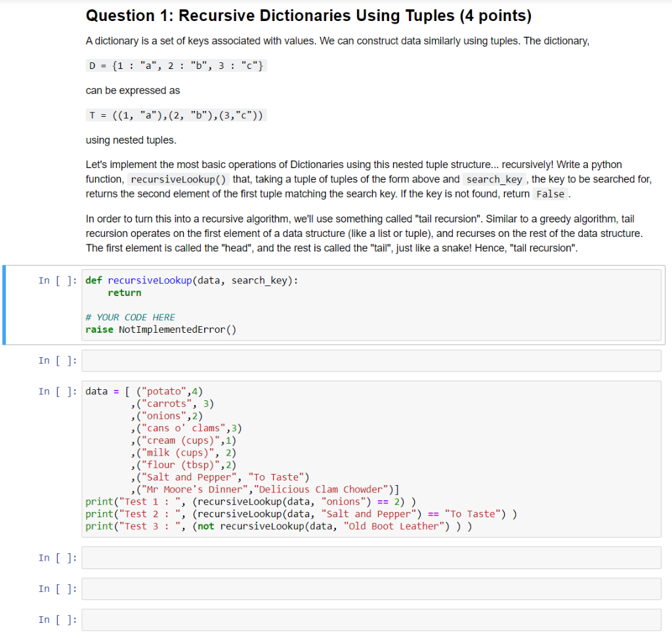Click the recursiveLookup function definition code cell
This screenshot has width=672, height=638.
click(x=371, y=305)
